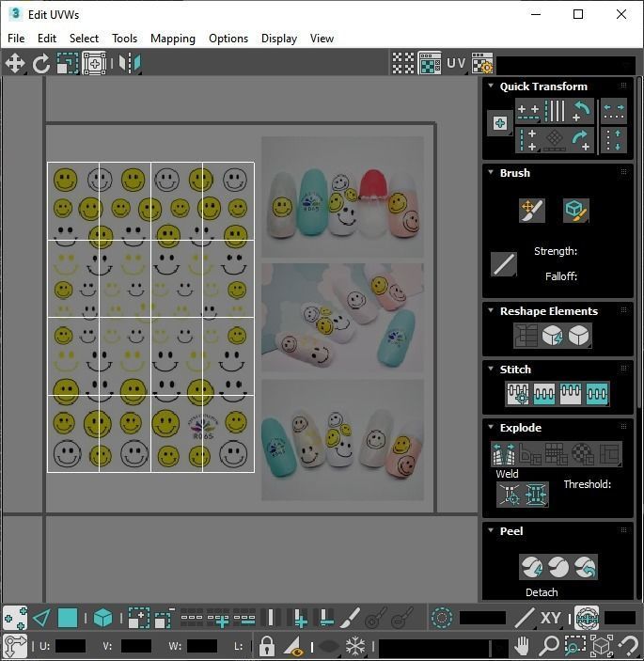Click Align Vertically to Pivot icon
644x661 pixels.
528,140
